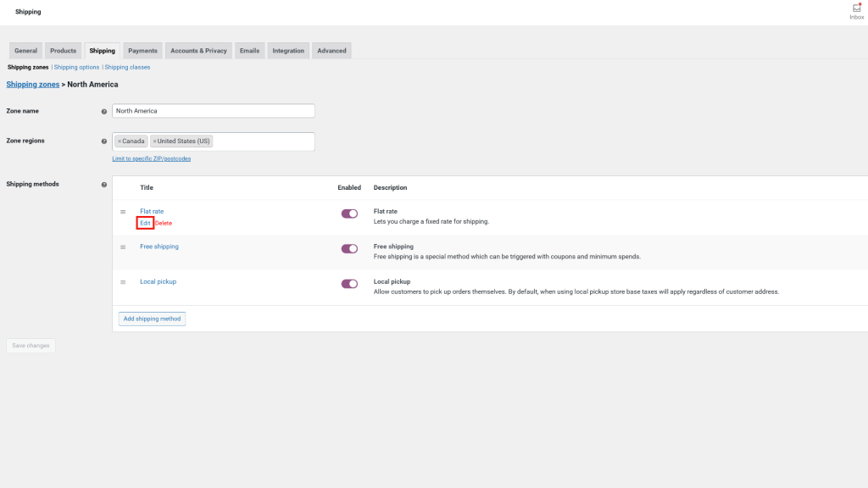The image size is (868, 488).
Task: Edit the Flat rate shipping method
Action: (x=145, y=223)
